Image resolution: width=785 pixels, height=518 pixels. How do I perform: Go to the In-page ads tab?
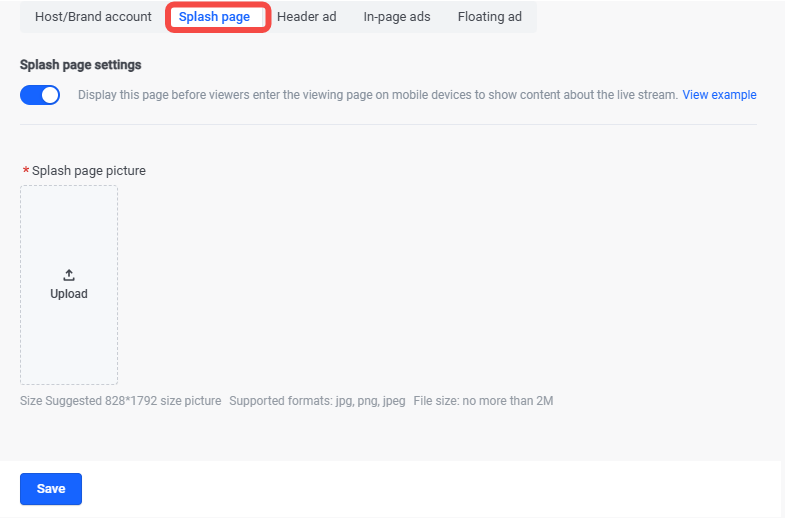pos(397,17)
